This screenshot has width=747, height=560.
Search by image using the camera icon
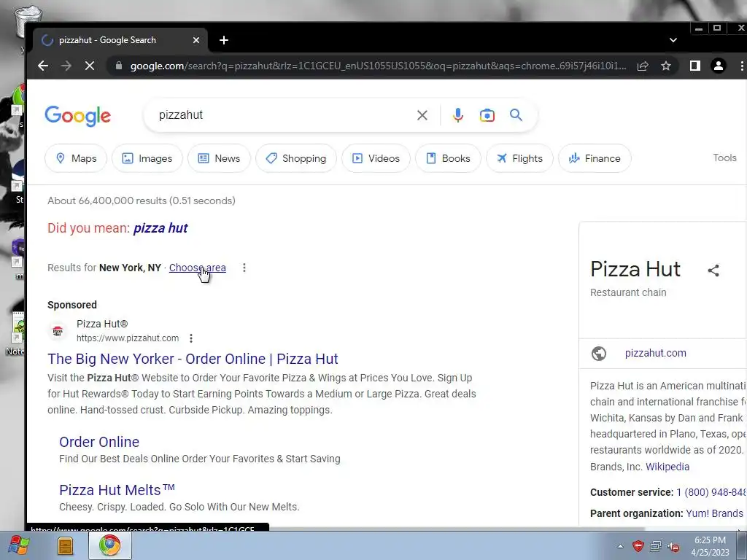point(487,115)
